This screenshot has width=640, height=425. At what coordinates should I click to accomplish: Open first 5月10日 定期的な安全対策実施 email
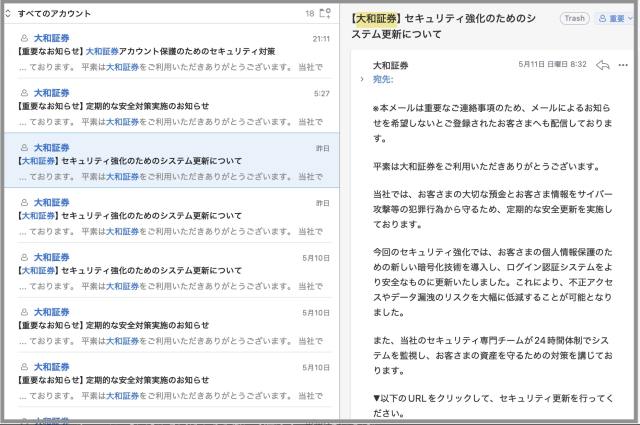pyautogui.click(x=170, y=324)
